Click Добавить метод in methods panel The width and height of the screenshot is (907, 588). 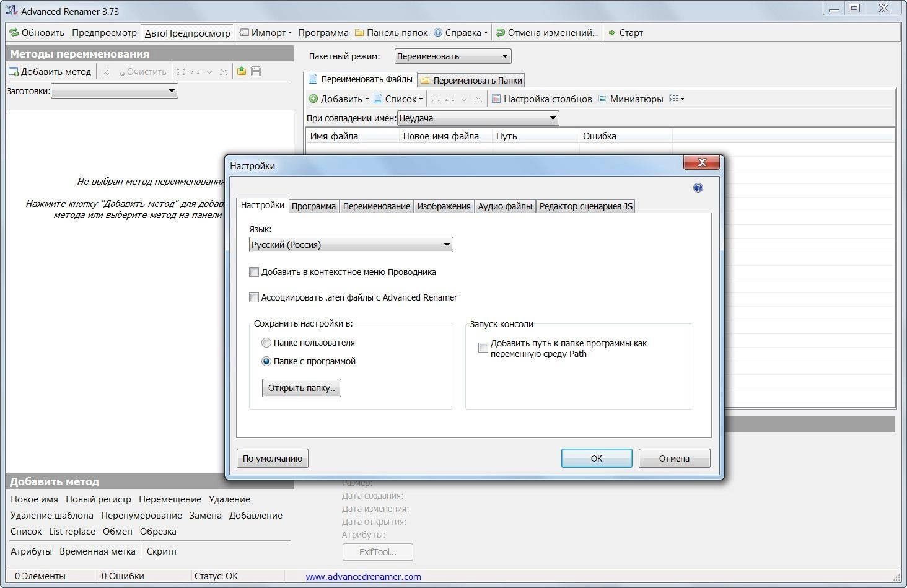coord(50,72)
